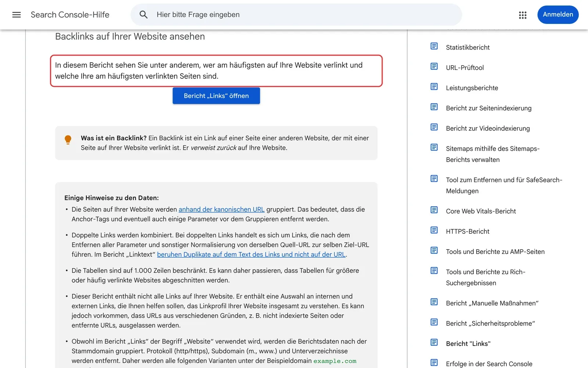This screenshot has width=588, height=368.
Task: Click the document icon beside Leistungsberichte
Action: [434, 86]
